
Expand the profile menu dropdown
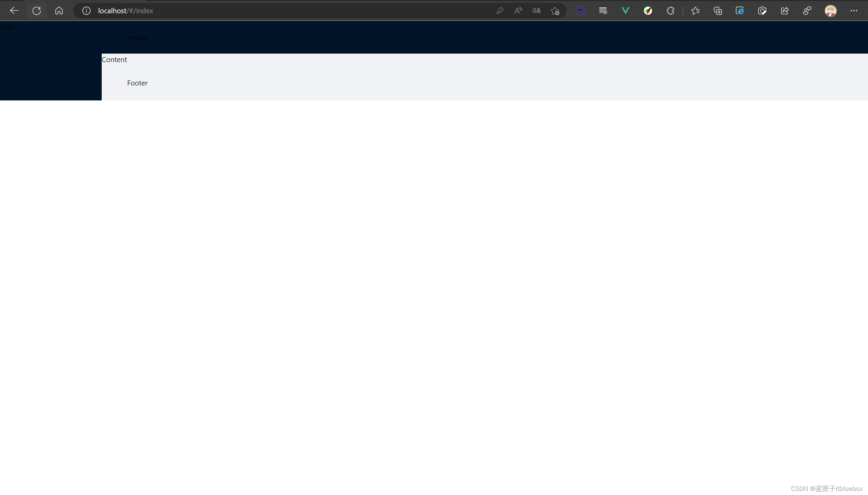830,10
